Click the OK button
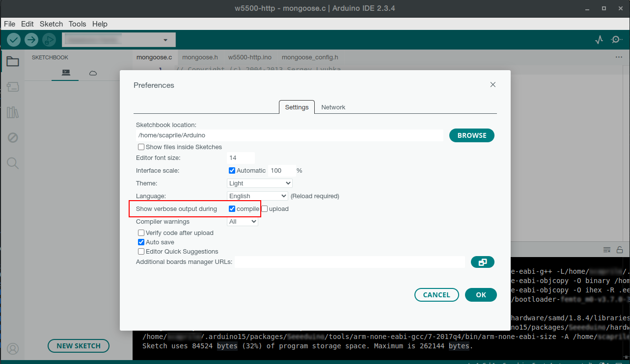 (481, 295)
